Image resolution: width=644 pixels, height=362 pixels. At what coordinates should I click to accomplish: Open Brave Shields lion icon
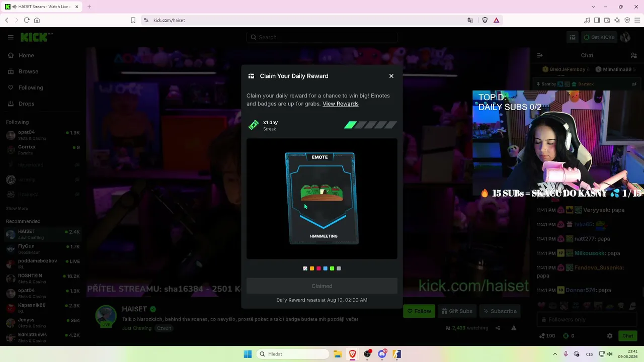tap(485, 20)
